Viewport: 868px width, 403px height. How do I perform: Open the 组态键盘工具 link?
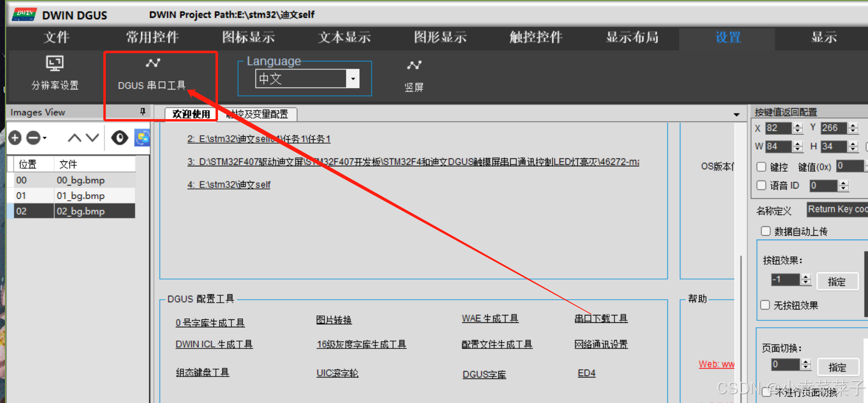click(203, 372)
